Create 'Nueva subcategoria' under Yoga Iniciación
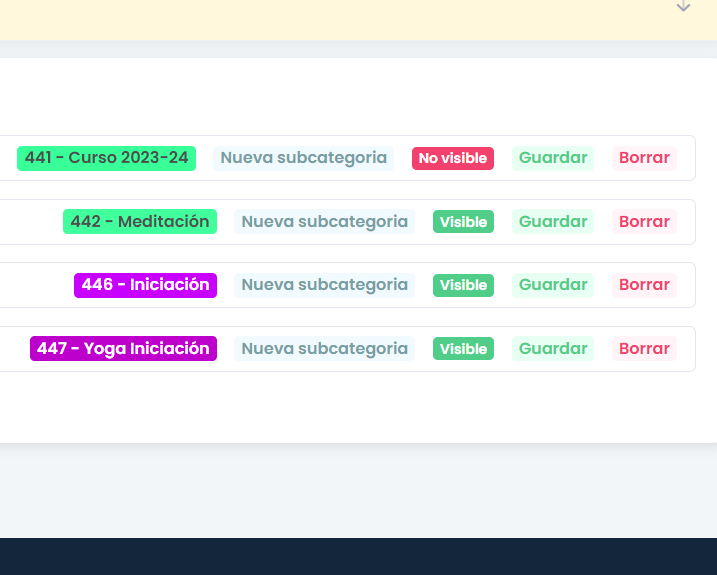The image size is (717, 575). tap(324, 349)
